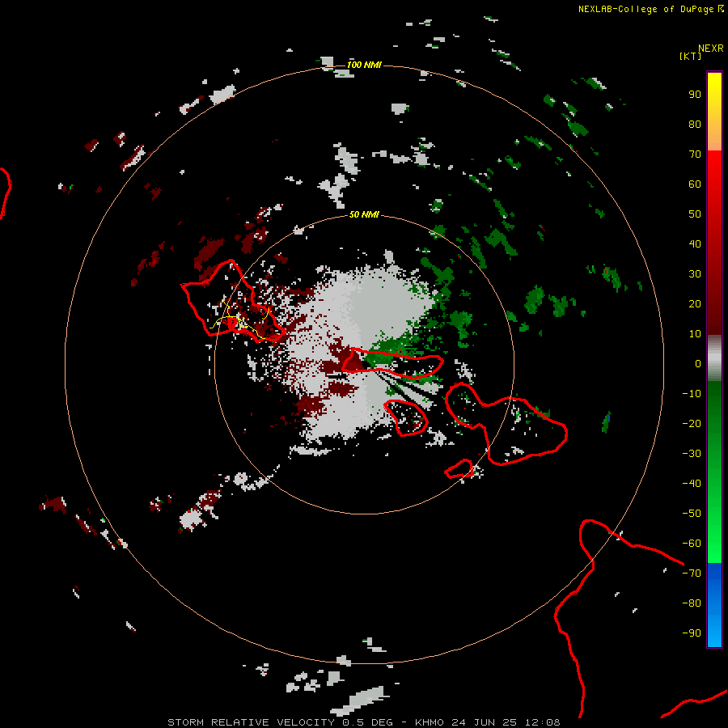728x728 pixels.
Task: Select the "NEXR" label above the color scale
Action: point(710,49)
